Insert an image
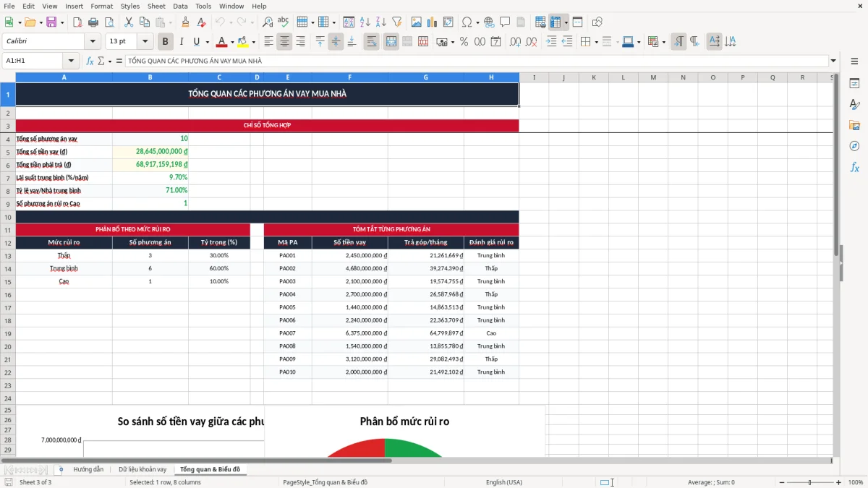This screenshot has height=488, width=868. (x=417, y=22)
